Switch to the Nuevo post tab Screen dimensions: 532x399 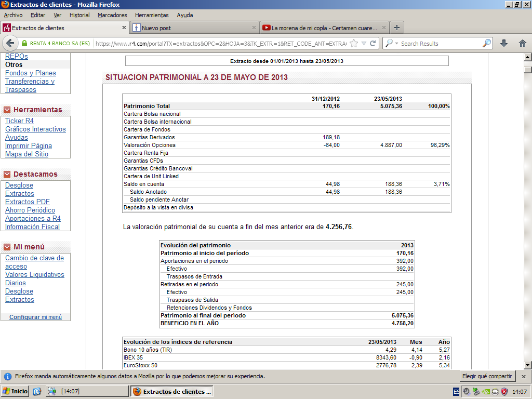coord(194,28)
